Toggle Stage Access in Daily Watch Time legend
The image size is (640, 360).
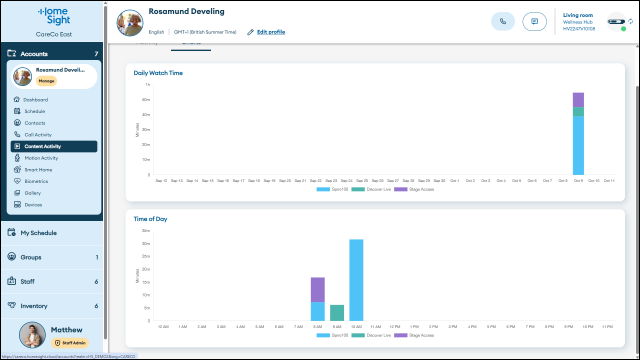414,189
